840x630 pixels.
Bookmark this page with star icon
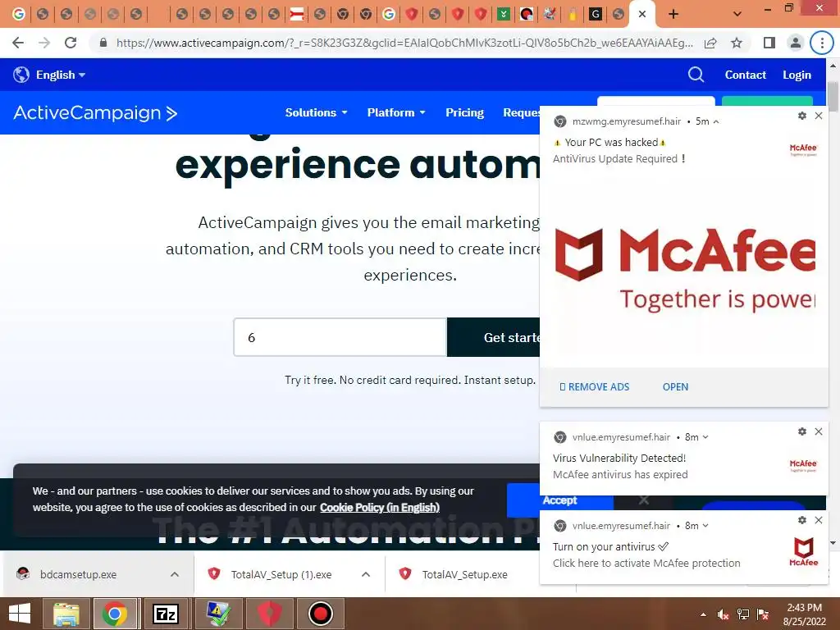pyautogui.click(x=737, y=43)
